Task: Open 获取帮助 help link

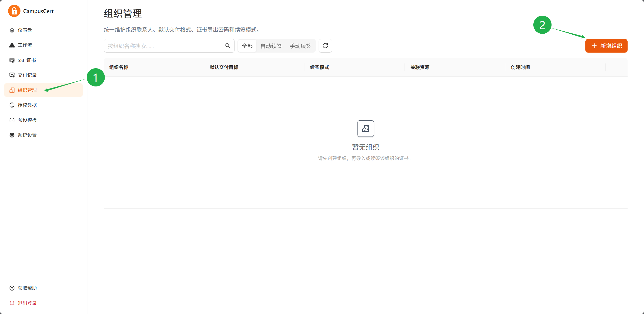Action: click(x=43, y=288)
